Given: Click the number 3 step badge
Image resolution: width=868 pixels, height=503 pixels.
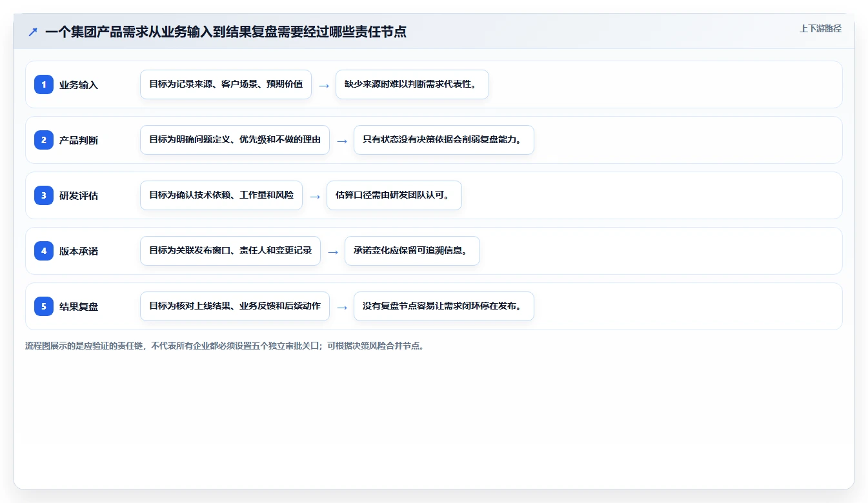Looking at the screenshot, I should click(x=44, y=195).
